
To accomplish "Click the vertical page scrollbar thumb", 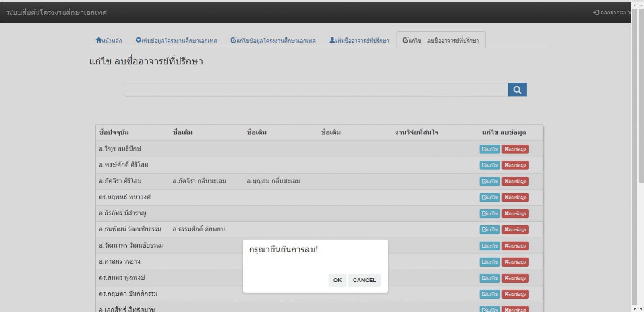I will tap(640, 95).
